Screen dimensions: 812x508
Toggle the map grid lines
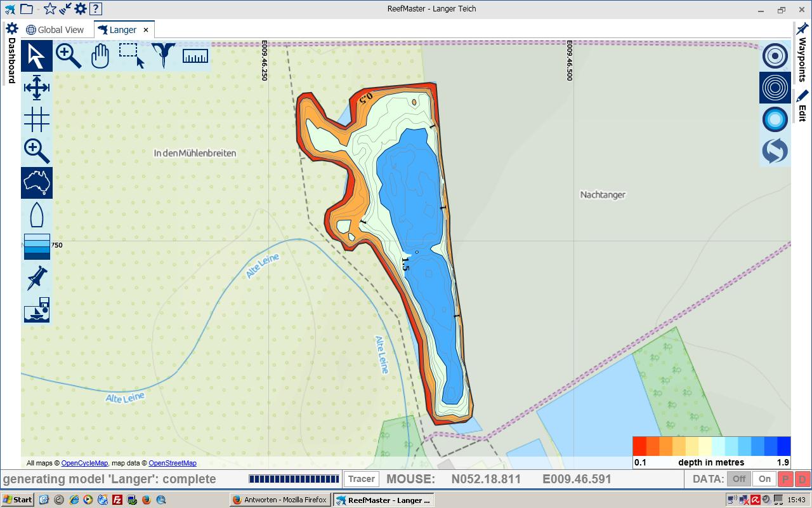(x=37, y=119)
